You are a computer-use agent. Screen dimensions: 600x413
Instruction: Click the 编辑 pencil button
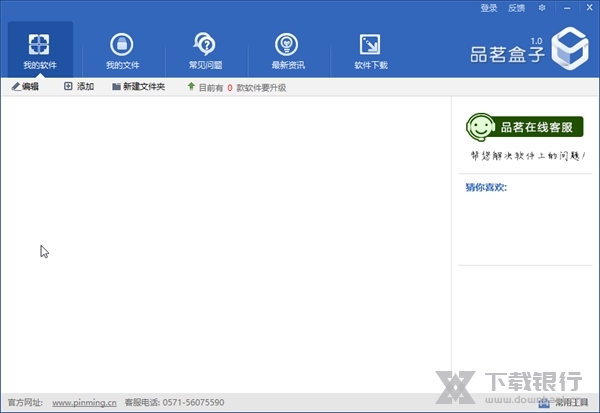25,87
